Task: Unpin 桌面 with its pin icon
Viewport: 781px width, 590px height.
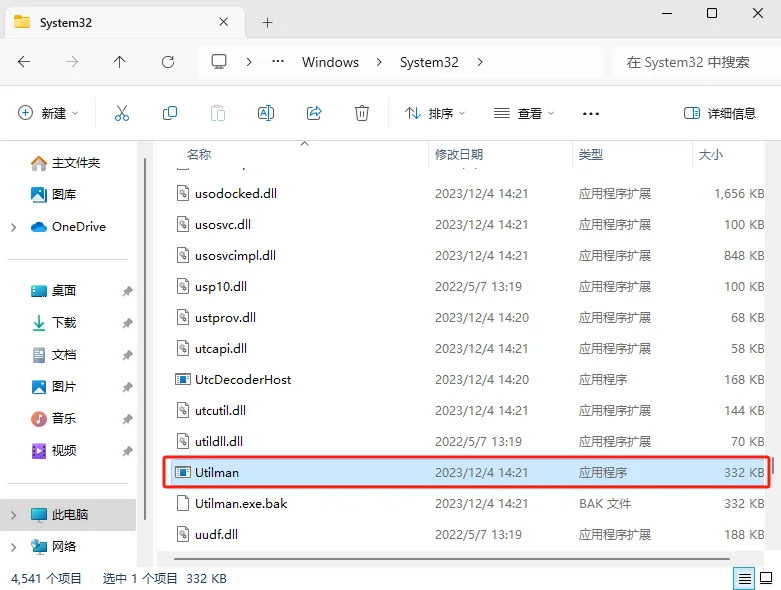Action: tap(128, 291)
